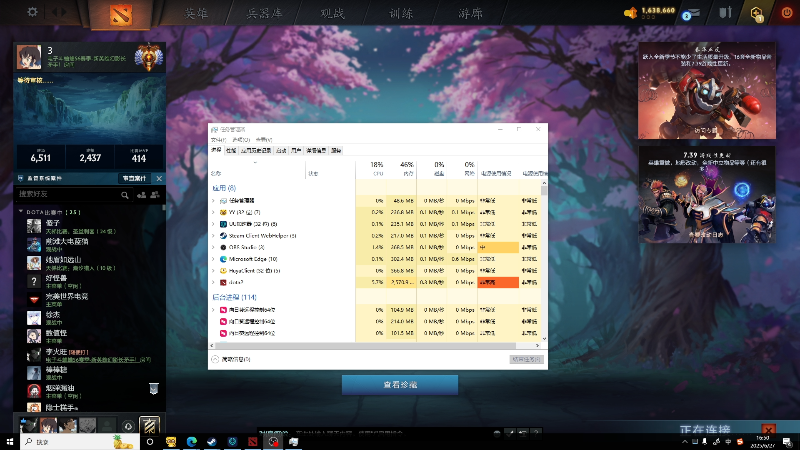This screenshot has height=450, width=800.
Task: Open Dota 2 settings gear
Action: pos(32,12)
